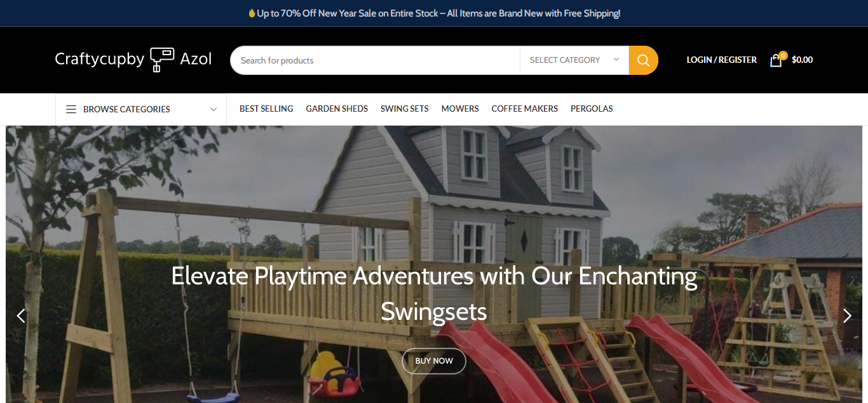Screen dimensions: 868x403
Task: Click the orange search magnifier button
Action: tap(643, 60)
